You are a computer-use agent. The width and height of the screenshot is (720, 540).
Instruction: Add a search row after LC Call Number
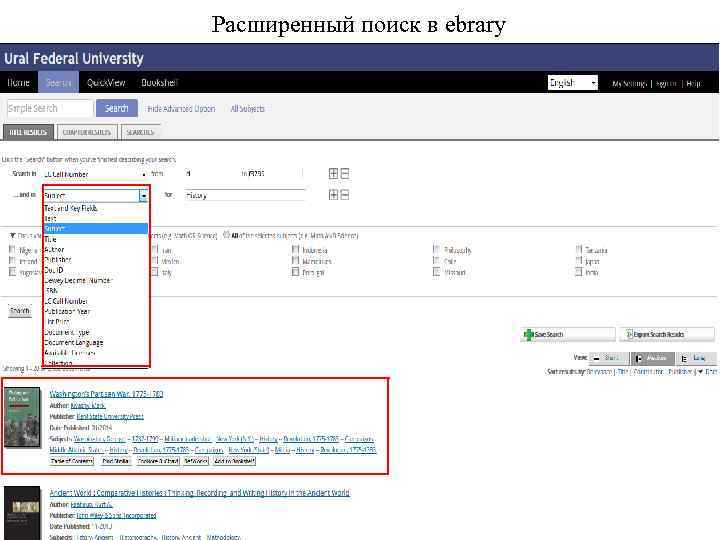333,174
